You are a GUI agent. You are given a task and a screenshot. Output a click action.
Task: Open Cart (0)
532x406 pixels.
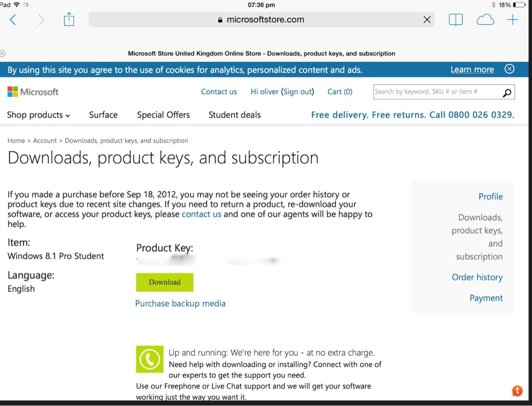340,91
